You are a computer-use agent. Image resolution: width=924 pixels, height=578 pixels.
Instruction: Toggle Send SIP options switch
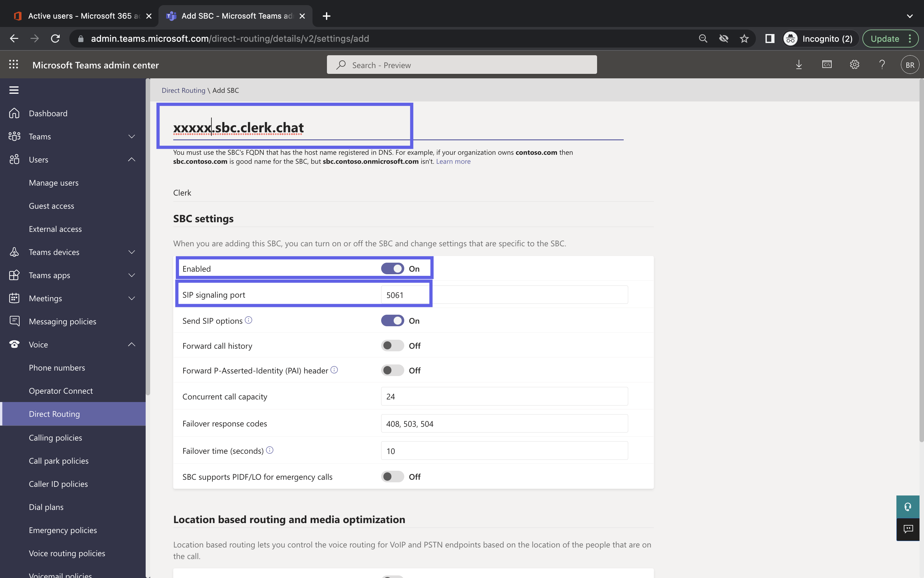[x=392, y=320]
